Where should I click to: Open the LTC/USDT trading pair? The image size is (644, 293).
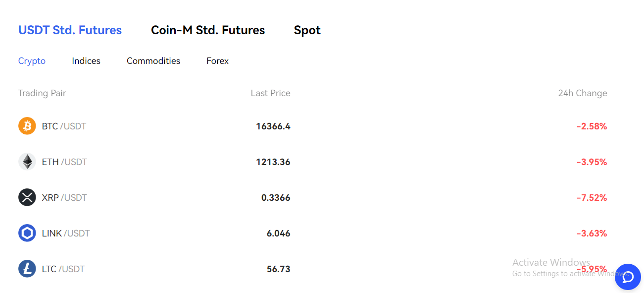63,269
